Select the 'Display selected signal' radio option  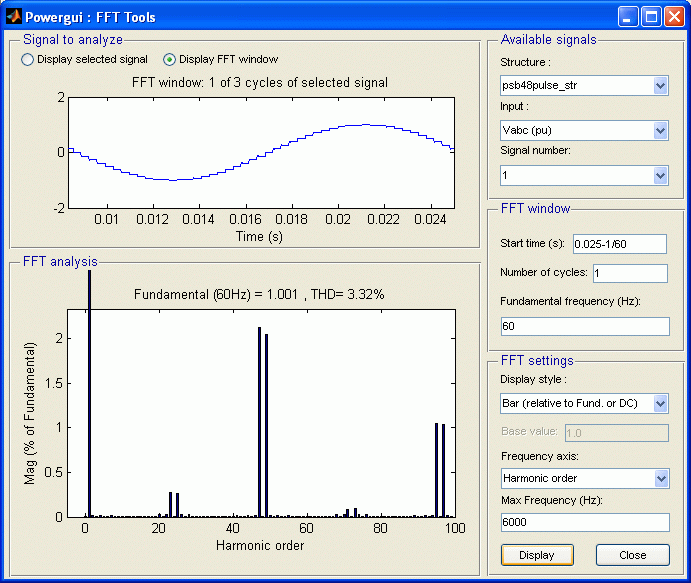[x=27, y=60]
